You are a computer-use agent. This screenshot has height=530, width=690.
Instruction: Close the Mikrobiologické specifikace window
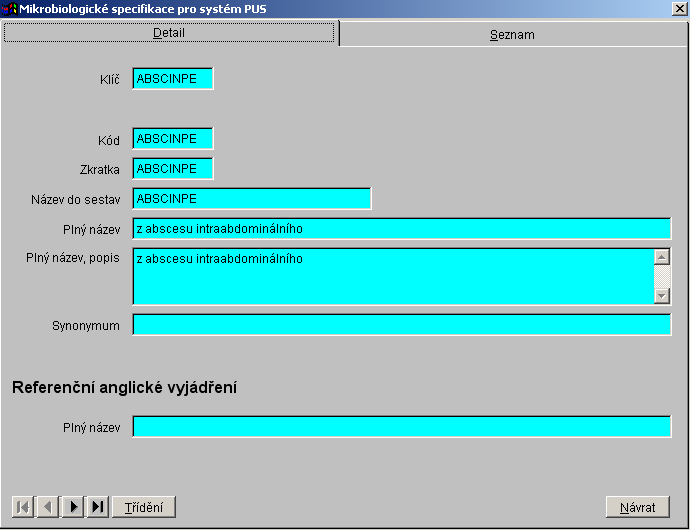pyautogui.click(x=679, y=9)
